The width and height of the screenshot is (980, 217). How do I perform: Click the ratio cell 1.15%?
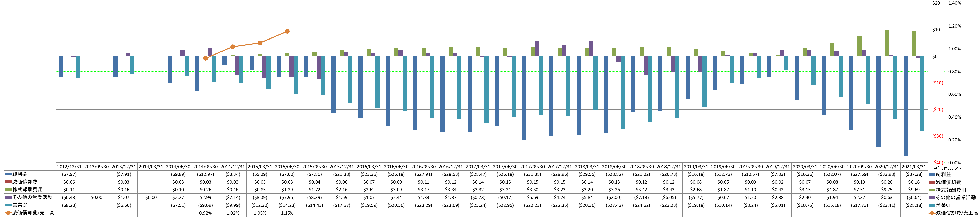287,213
